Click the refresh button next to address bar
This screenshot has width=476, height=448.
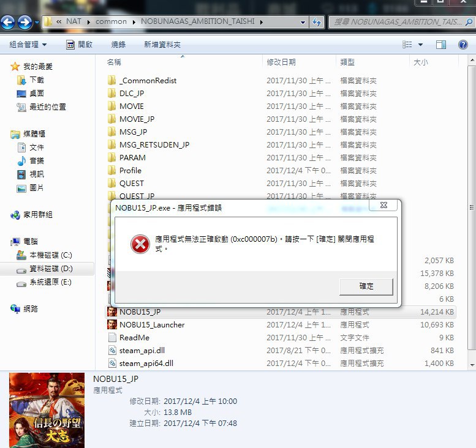coord(317,22)
